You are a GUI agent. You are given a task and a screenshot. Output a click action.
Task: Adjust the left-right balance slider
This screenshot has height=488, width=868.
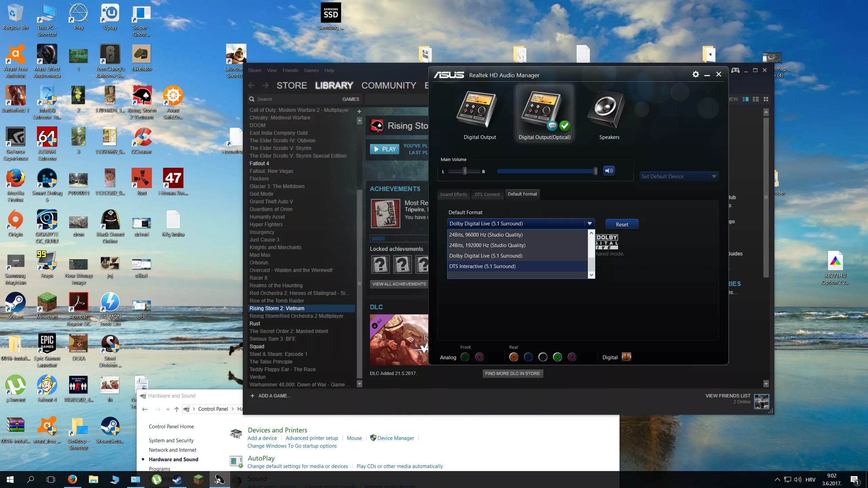tap(464, 171)
